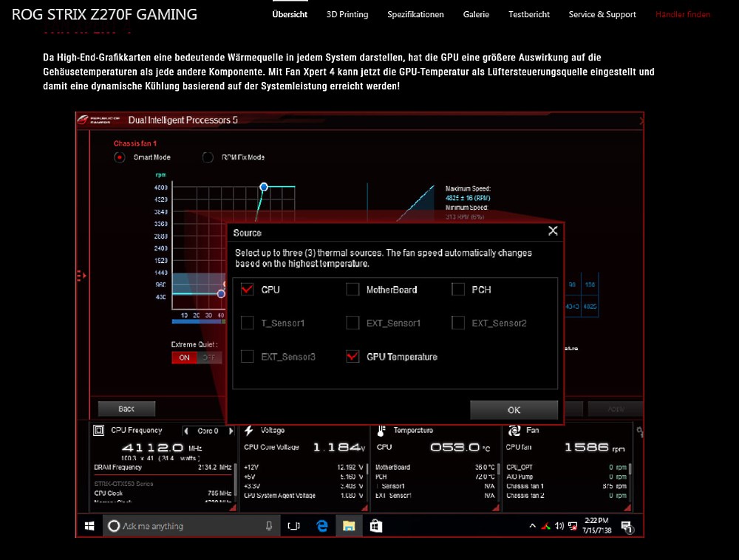The height and width of the screenshot is (560, 739).
Task: Show next core with right arrow
Action: (231, 431)
